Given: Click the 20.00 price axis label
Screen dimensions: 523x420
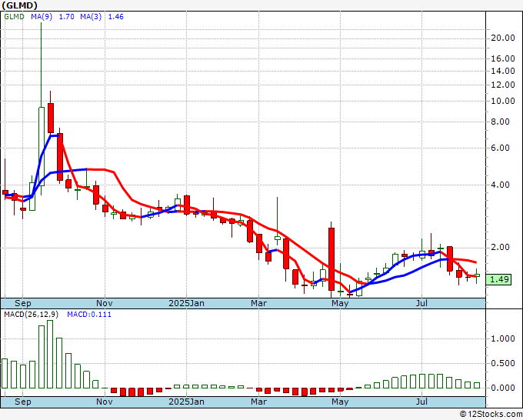Looking at the screenshot, I should 503,38.
